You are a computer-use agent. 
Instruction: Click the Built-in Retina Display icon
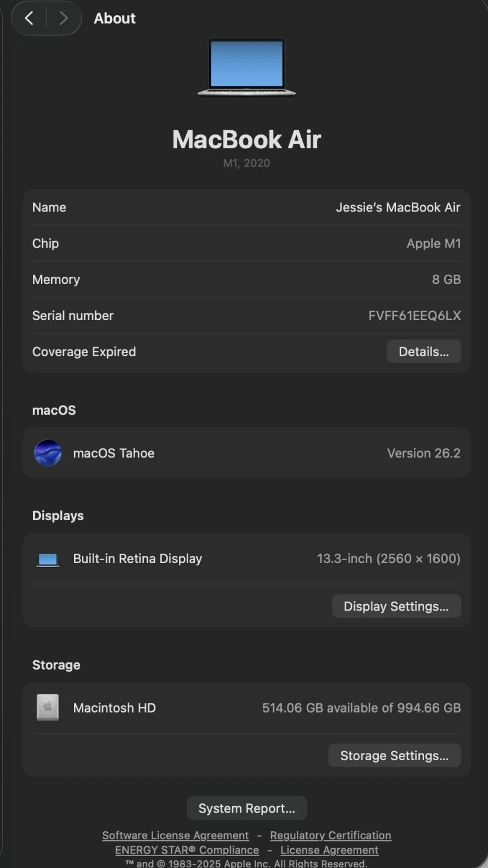click(x=48, y=559)
